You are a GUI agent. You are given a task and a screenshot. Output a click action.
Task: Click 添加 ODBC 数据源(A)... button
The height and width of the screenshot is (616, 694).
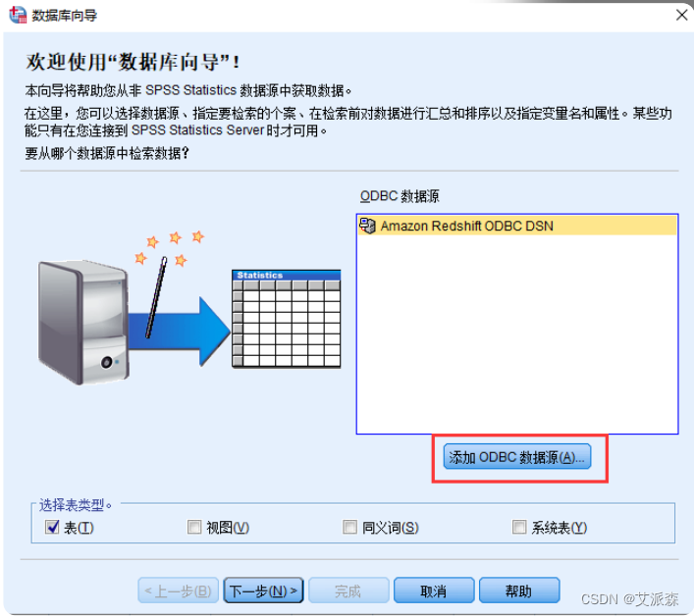pos(517,457)
